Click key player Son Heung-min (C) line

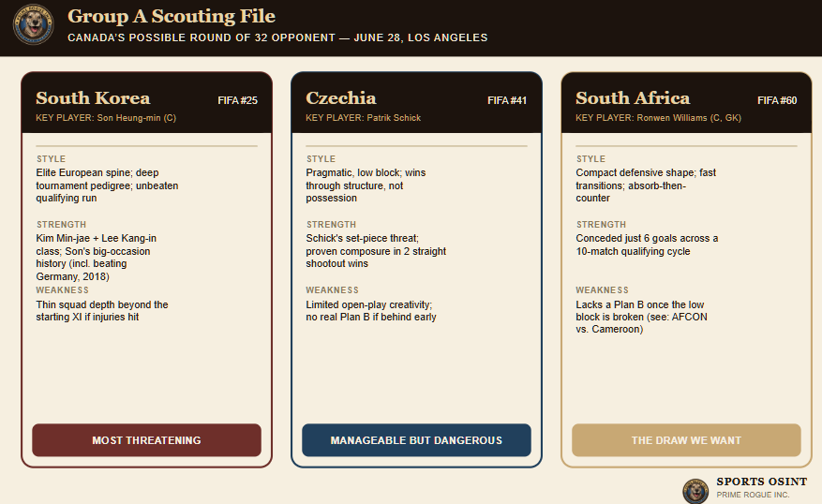(x=106, y=118)
